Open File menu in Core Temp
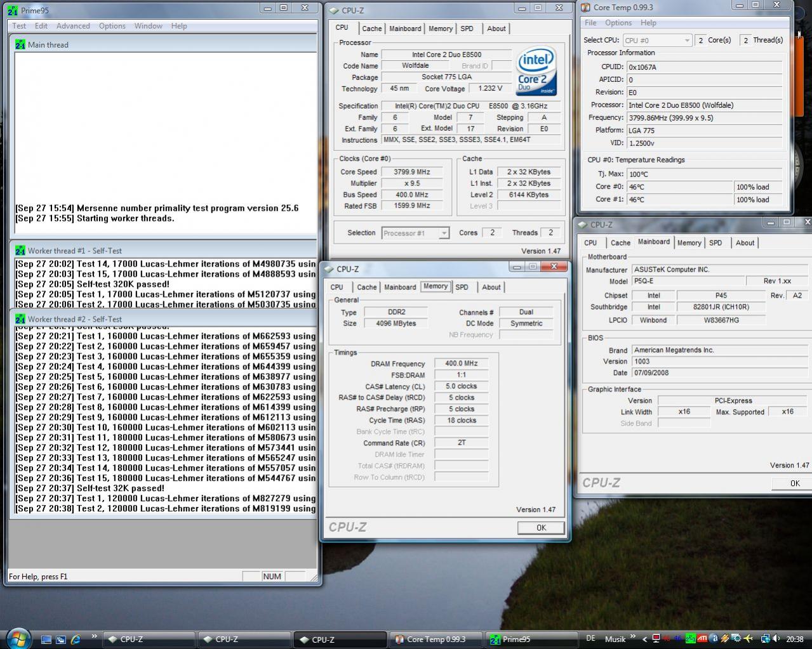This screenshot has width=812, height=649. point(590,23)
